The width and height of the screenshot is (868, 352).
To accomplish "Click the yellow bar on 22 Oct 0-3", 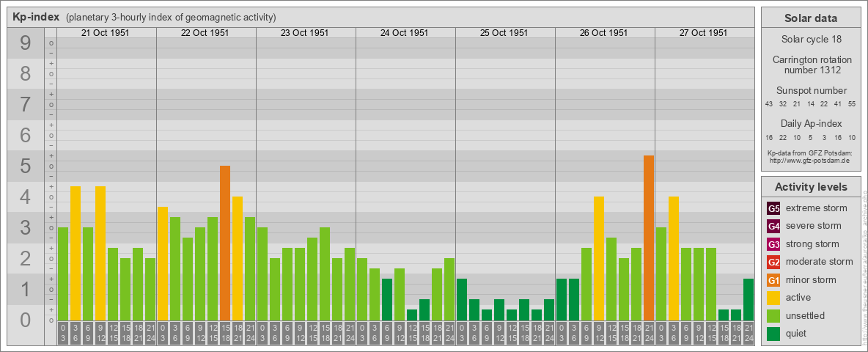I will pos(163,263).
